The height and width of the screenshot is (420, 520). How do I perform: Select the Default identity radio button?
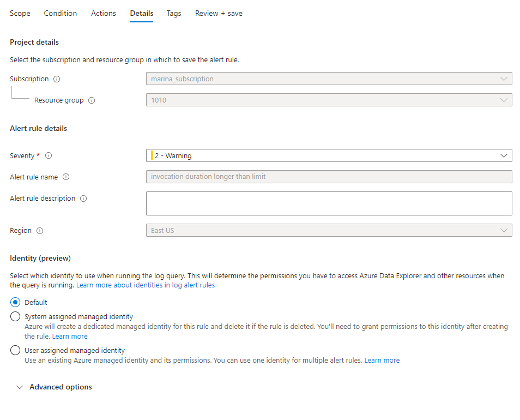pyautogui.click(x=15, y=302)
